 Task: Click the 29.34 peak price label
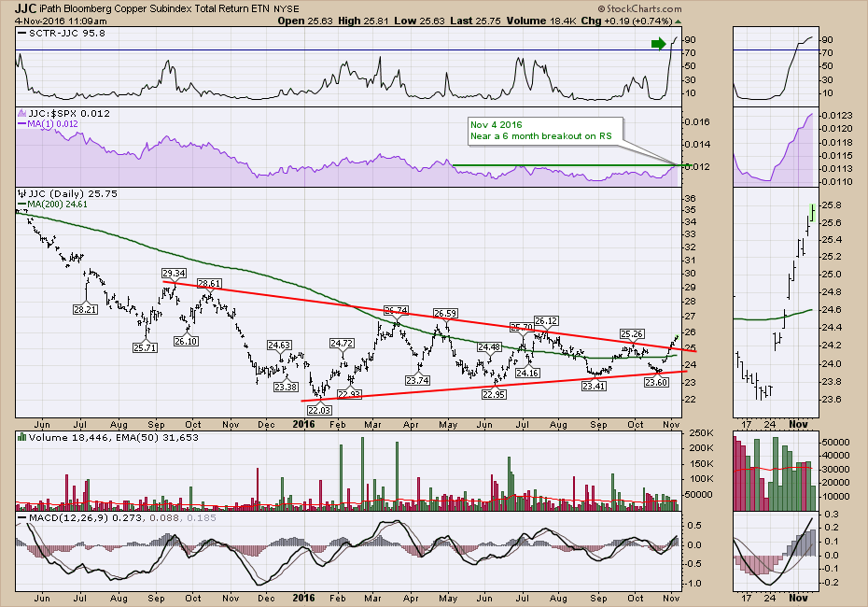(x=174, y=273)
